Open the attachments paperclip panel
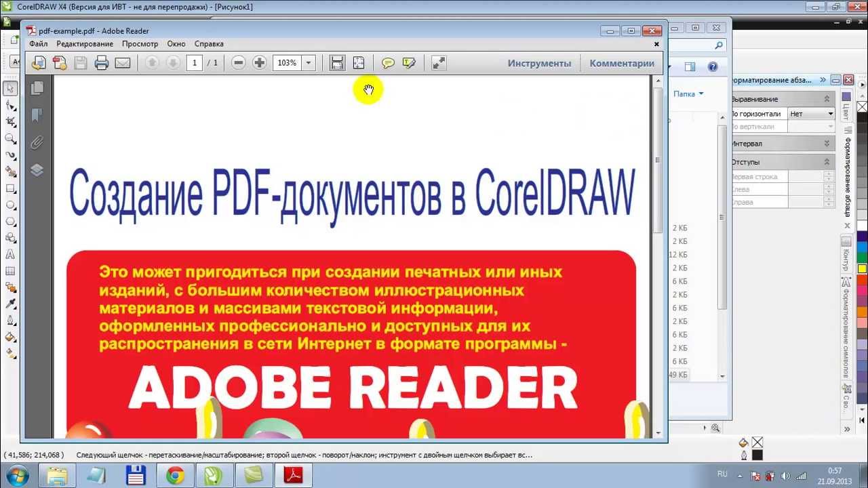Screen dimensions: 868x488 (37, 142)
